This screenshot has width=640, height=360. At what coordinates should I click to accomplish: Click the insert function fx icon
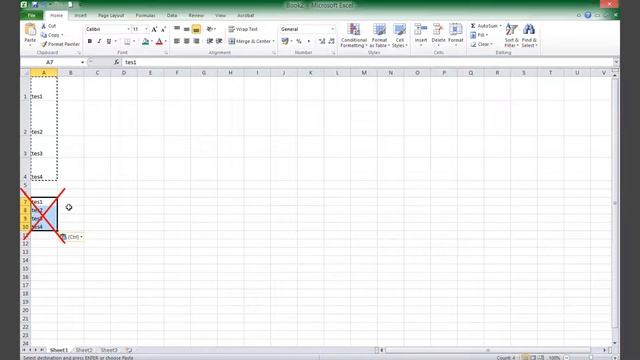pos(116,62)
